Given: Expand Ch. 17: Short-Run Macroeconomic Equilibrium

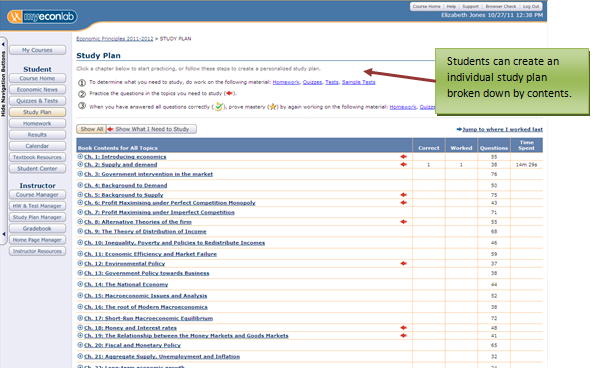Looking at the screenshot, I should (x=80, y=318).
